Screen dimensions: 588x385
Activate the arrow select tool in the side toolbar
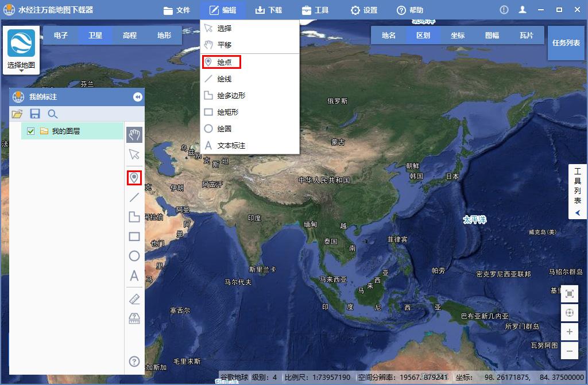pyautogui.click(x=134, y=154)
